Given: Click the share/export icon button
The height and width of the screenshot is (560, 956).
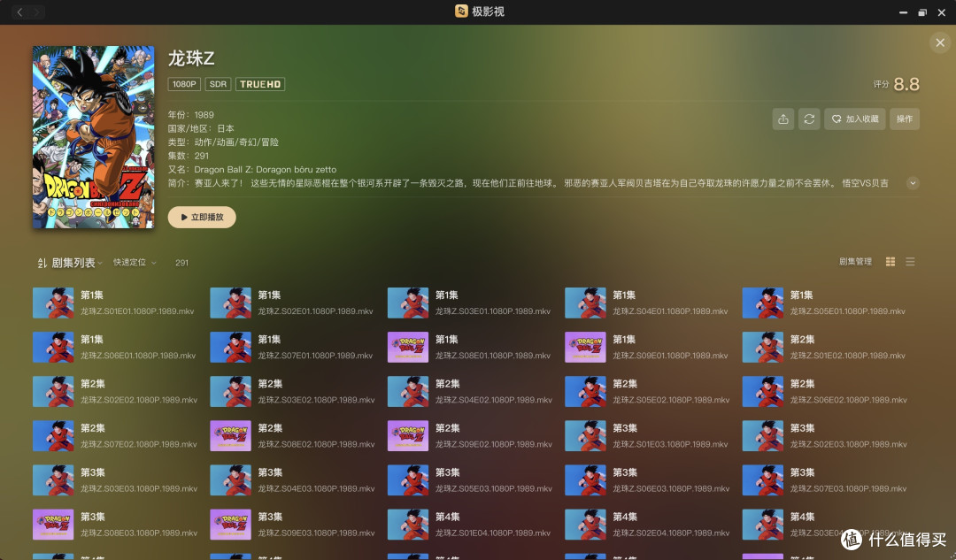Looking at the screenshot, I should tap(783, 119).
